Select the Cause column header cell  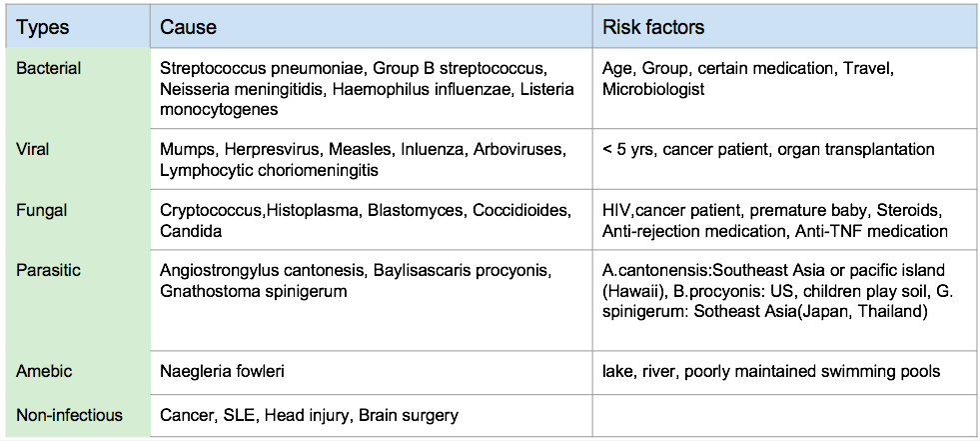[188, 27]
